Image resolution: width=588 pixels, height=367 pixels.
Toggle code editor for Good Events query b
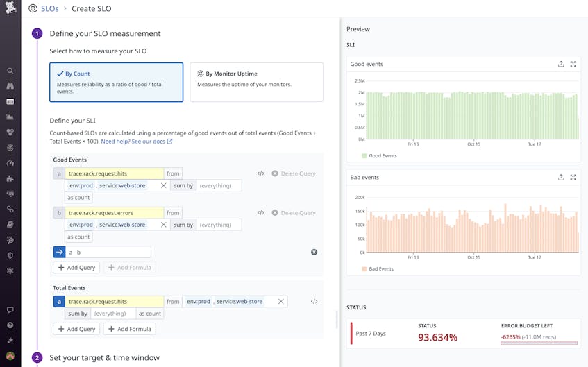261,213
